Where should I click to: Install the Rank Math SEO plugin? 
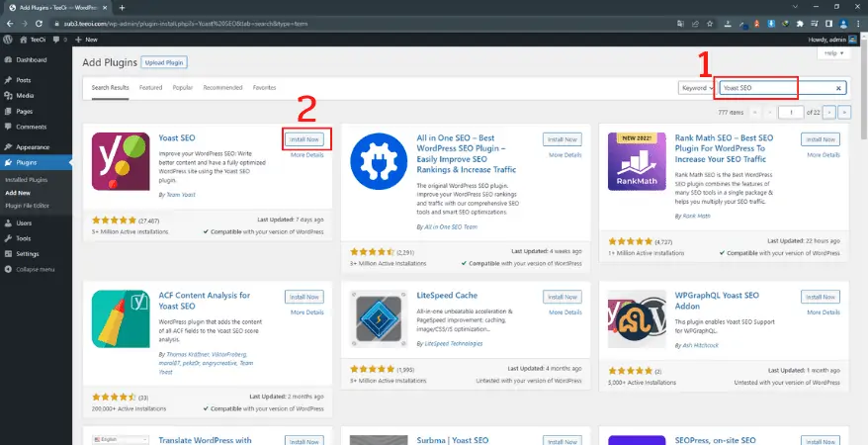tap(821, 139)
